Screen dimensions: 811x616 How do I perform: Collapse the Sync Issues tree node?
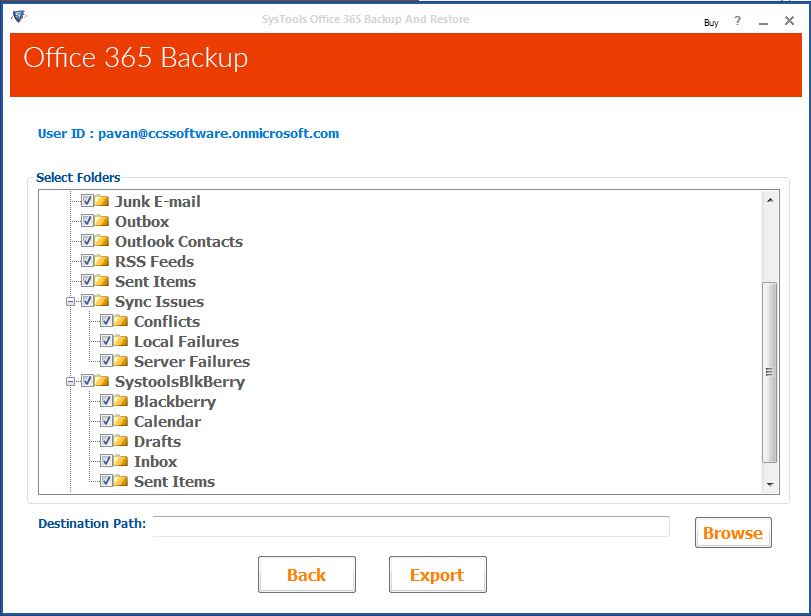click(70, 302)
